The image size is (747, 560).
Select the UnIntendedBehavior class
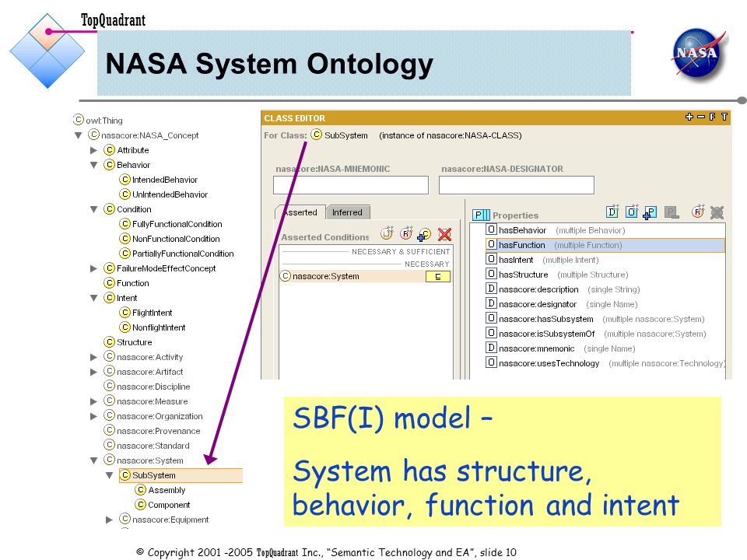pyautogui.click(x=170, y=194)
